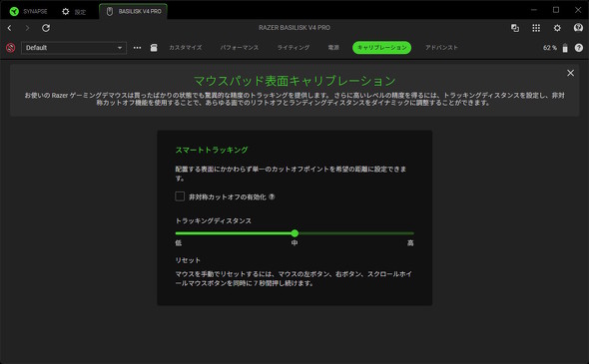Select the キャリブレーション tab
Image resolution: width=589 pixels, height=364 pixels.
(382, 48)
